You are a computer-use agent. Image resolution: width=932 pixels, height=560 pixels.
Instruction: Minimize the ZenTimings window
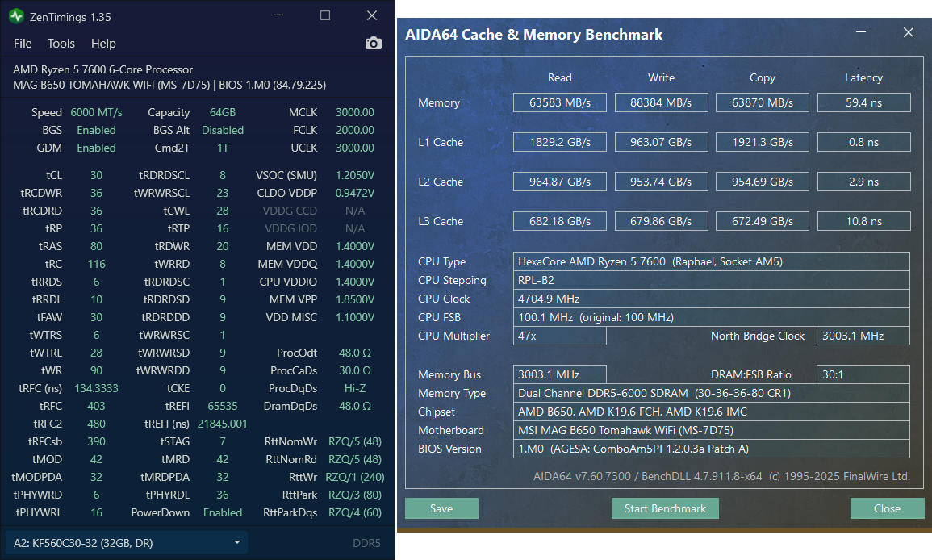tap(278, 16)
